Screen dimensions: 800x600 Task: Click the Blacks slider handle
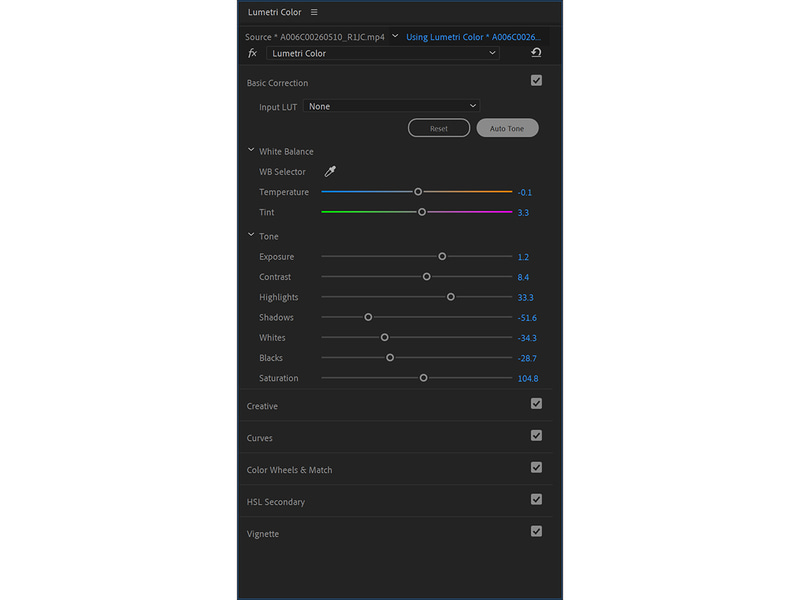[390, 358]
